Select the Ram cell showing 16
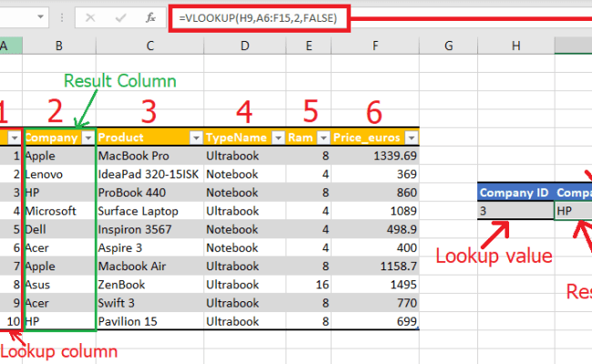Viewport: 592px width, 364px height. [309, 285]
